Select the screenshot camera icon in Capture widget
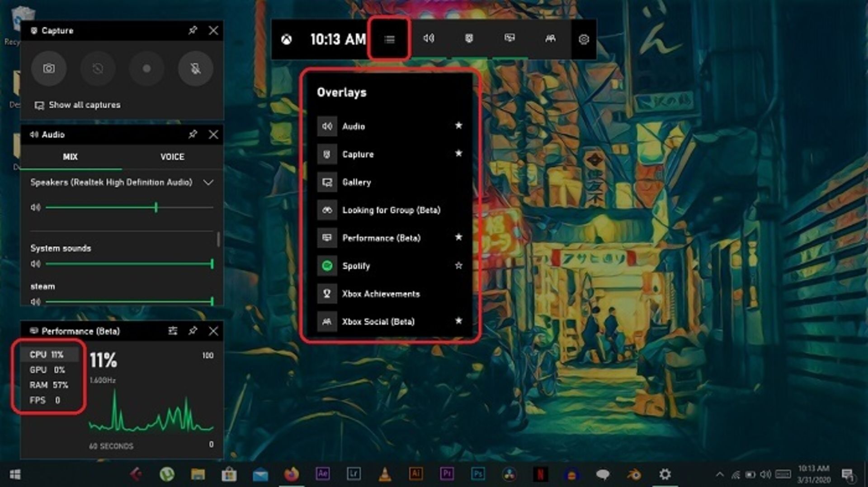Viewport: 868px width, 487px height. [49, 69]
